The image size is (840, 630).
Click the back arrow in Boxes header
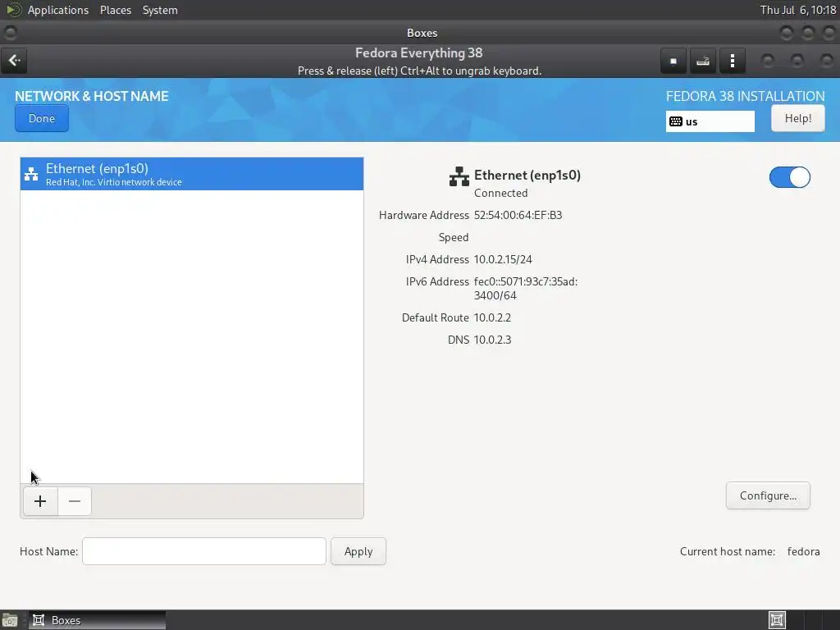coord(14,61)
